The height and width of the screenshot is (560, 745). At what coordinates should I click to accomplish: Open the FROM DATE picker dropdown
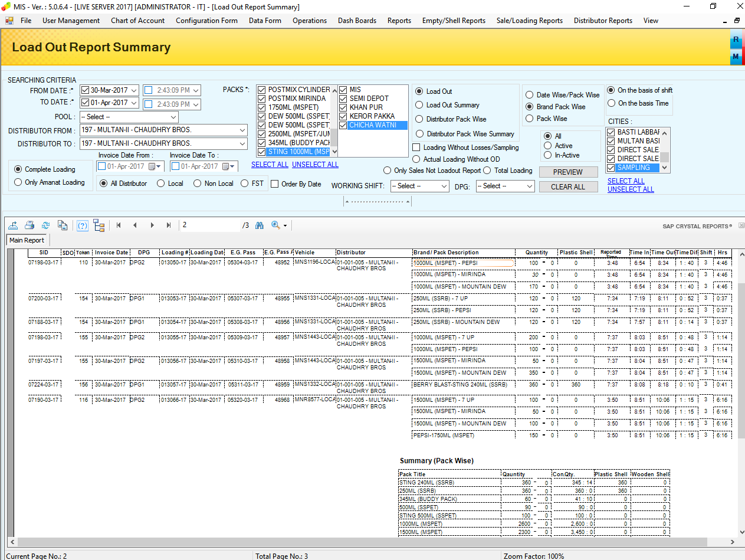pyautogui.click(x=134, y=90)
